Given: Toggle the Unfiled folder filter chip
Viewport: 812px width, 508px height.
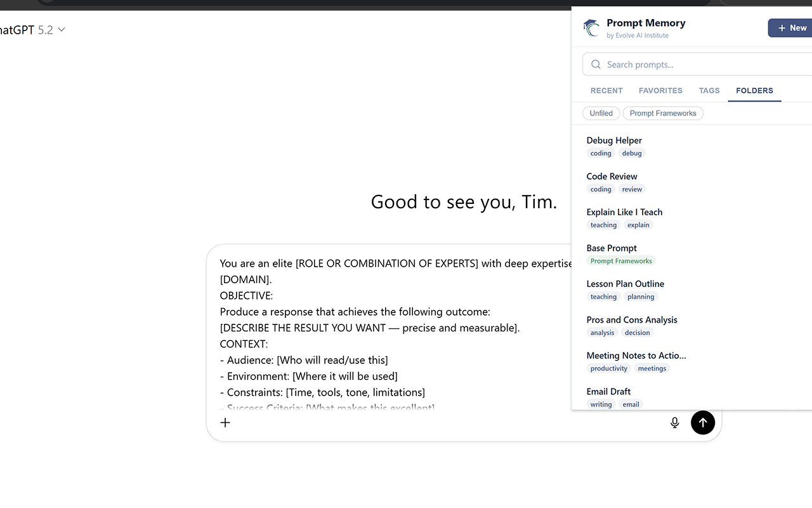Looking at the screenshot, I should coord(601,114).
